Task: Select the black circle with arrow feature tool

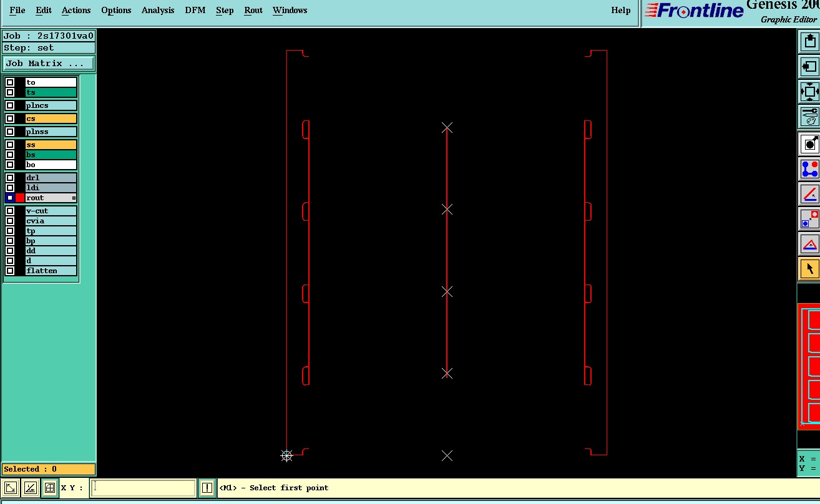Action: pos(810,144)
